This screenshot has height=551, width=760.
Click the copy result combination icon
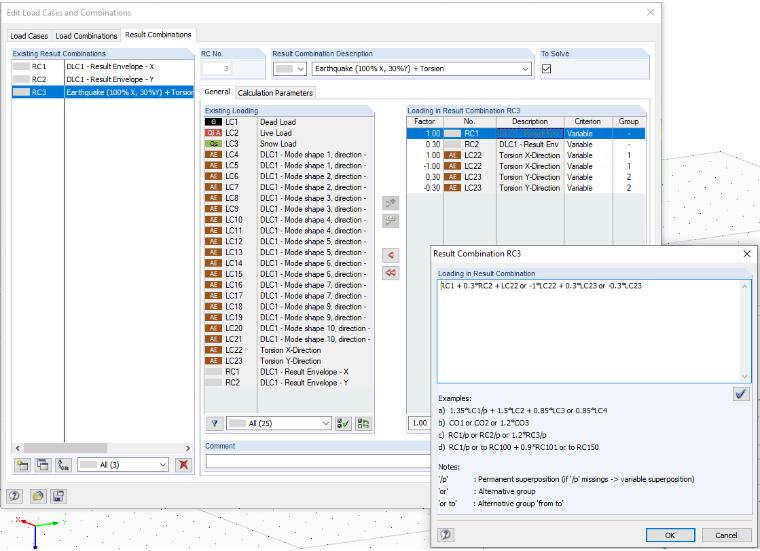43,465
